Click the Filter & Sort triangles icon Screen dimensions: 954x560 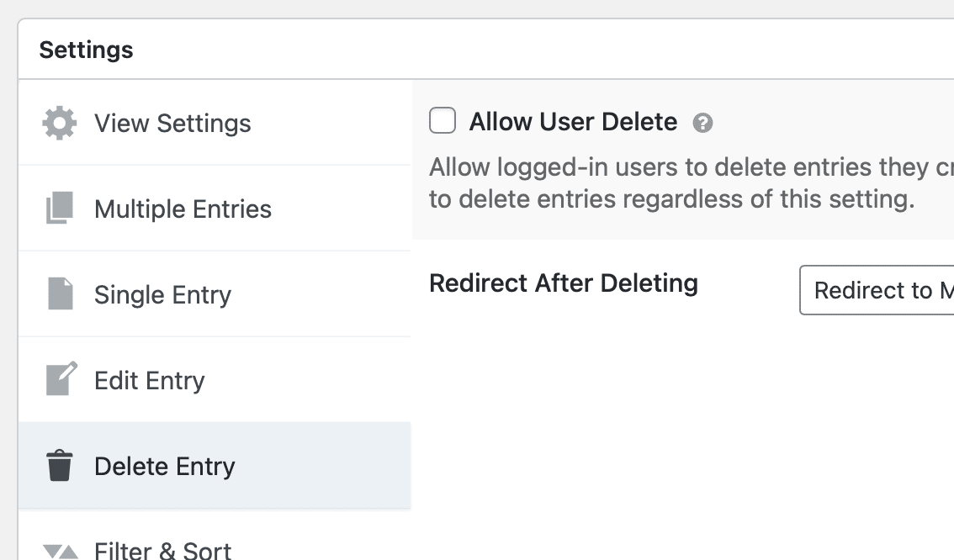(60, 551)
